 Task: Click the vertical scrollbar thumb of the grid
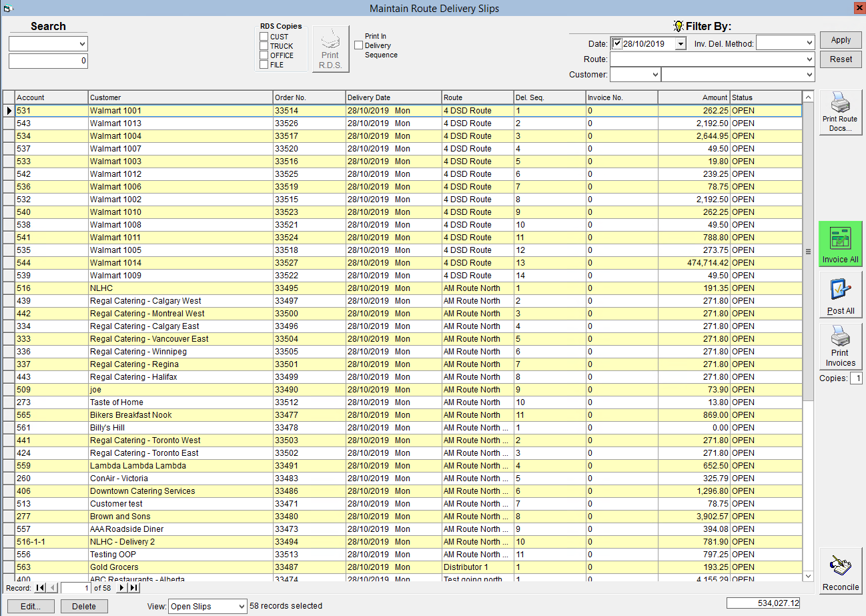click(x=808, y=252)
